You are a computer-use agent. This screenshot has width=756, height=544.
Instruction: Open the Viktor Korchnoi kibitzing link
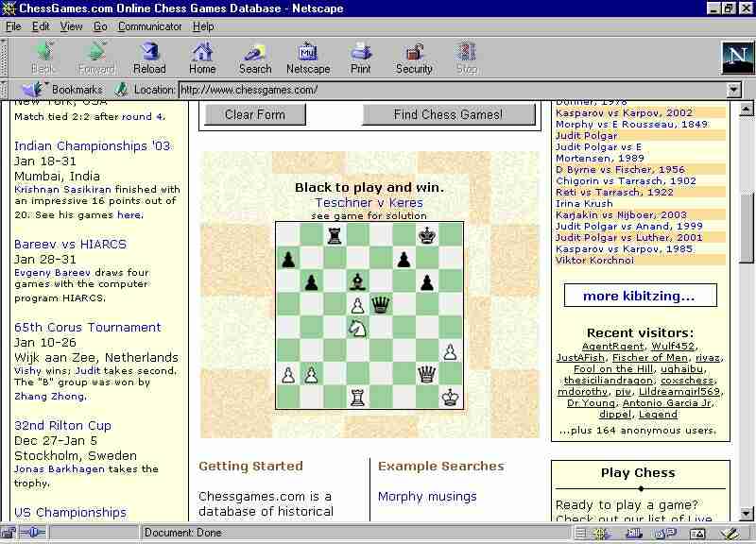click(595, 261)
